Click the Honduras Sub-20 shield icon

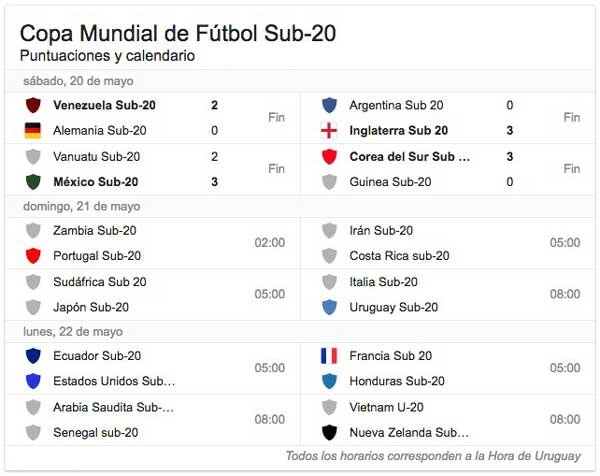(329, 381)
